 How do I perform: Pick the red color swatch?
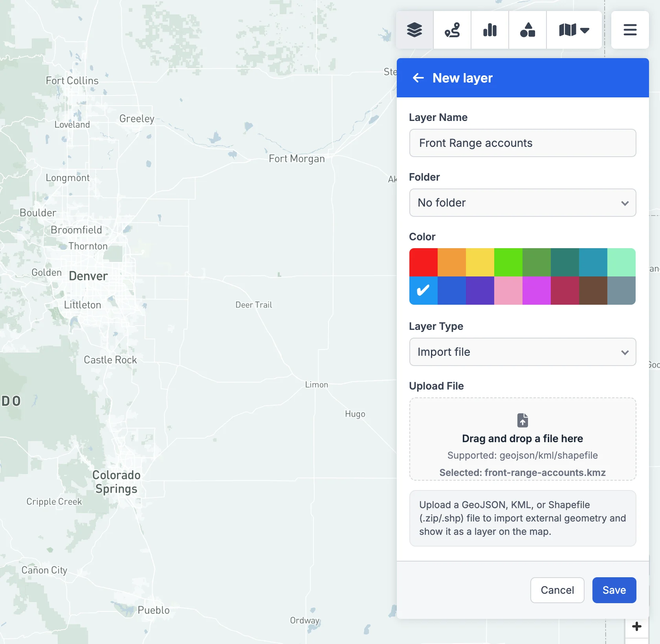pyautogui.click(x=423, y=262)
